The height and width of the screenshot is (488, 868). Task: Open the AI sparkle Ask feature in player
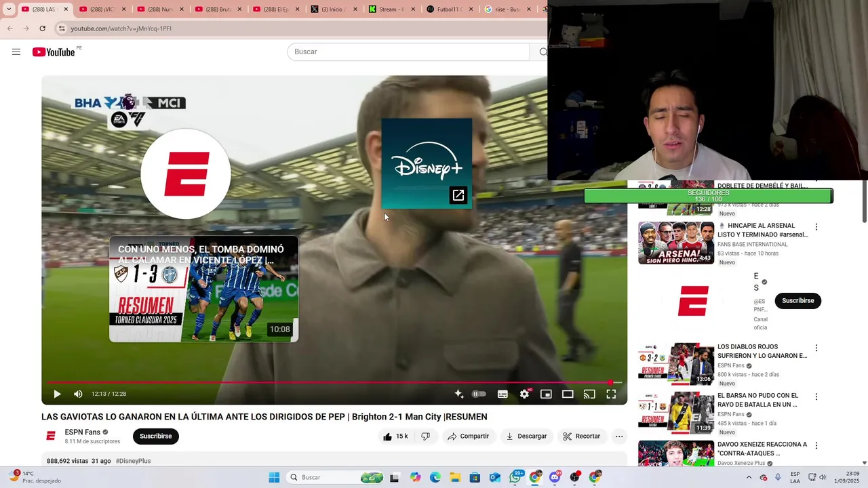(x=459, y=394)
